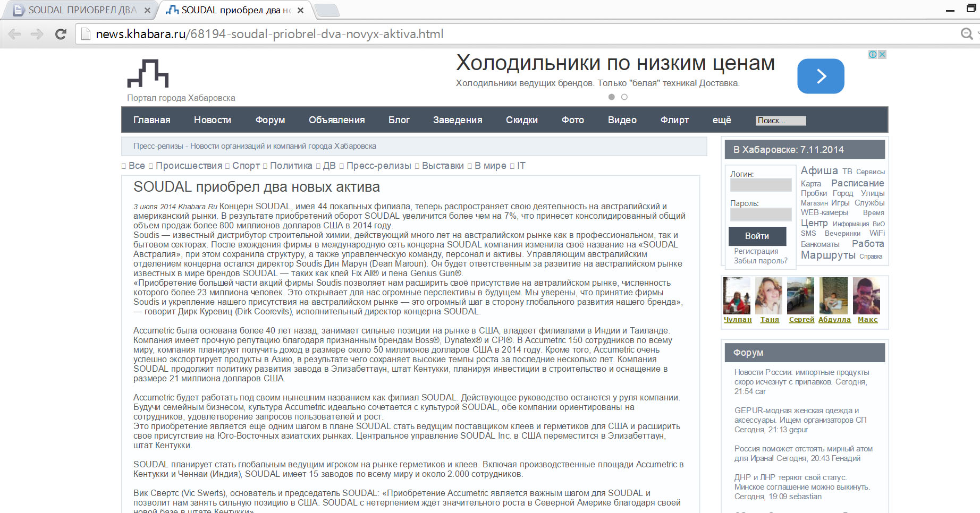Open the Афиша link
Image resolution: width=980 pixels, height=513 pixels.
[819, 170]
